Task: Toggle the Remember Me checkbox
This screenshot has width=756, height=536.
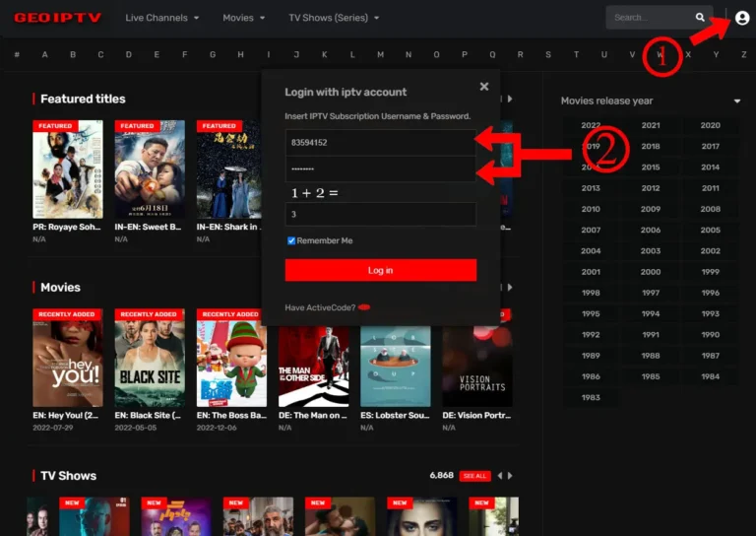Action: (x=291, y=240)
